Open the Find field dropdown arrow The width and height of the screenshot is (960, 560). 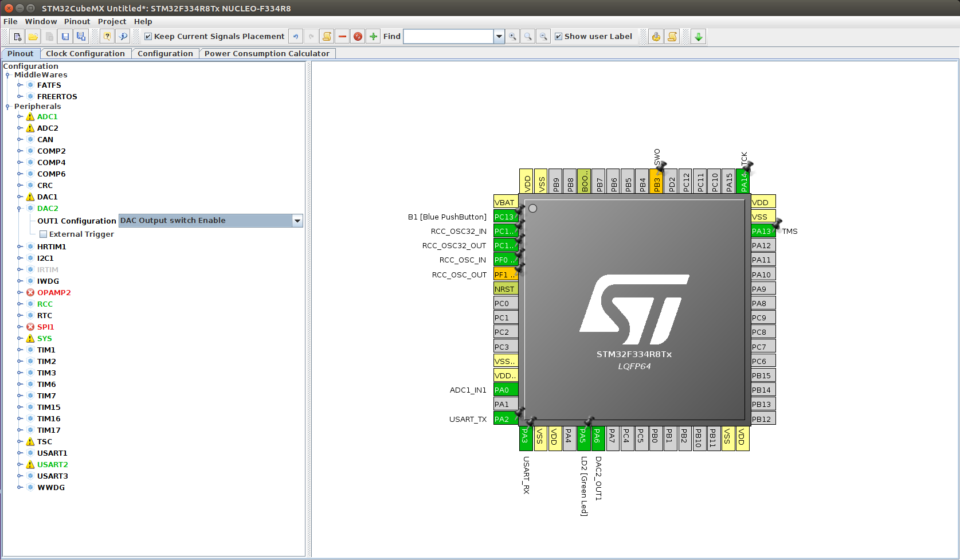(x=499, y=37)
